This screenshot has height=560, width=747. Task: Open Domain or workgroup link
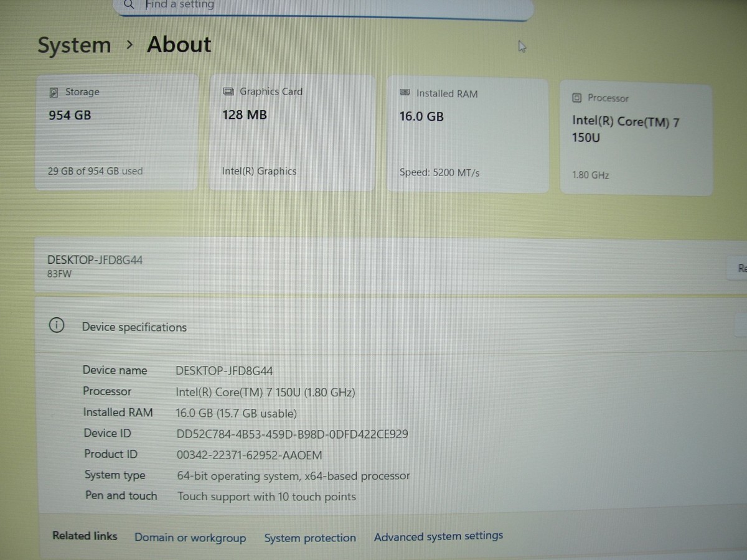point(190,538)
